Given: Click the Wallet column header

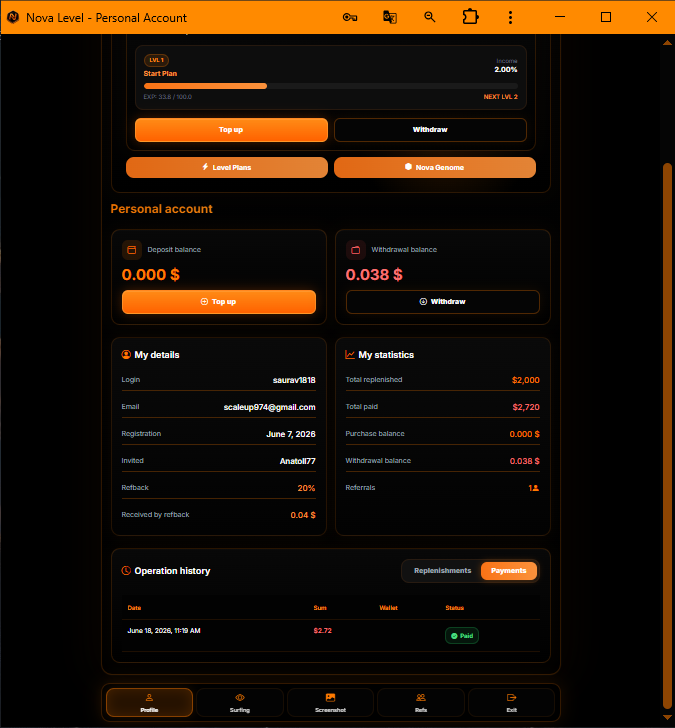Looking at the screenshot, I should coord(389,608).
